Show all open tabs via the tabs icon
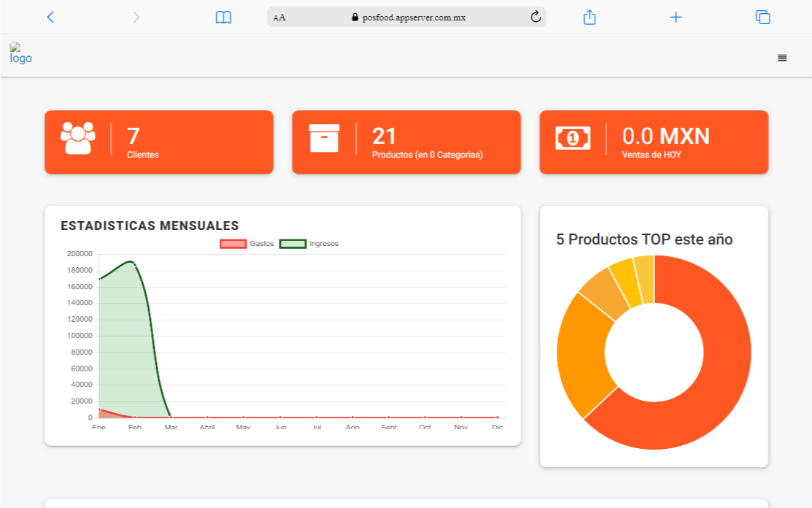Image resolution: width=812 pixels, height=508 pixels. [763, 17]
